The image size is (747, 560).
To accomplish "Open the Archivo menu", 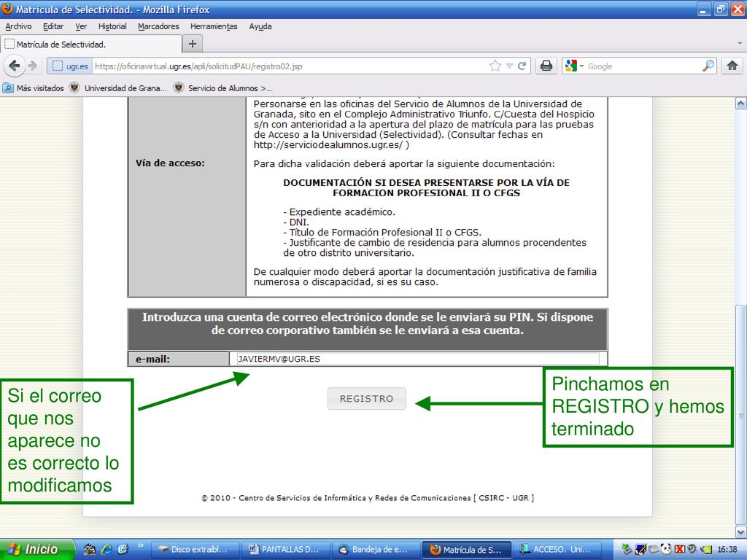I will tap(18, 26).
